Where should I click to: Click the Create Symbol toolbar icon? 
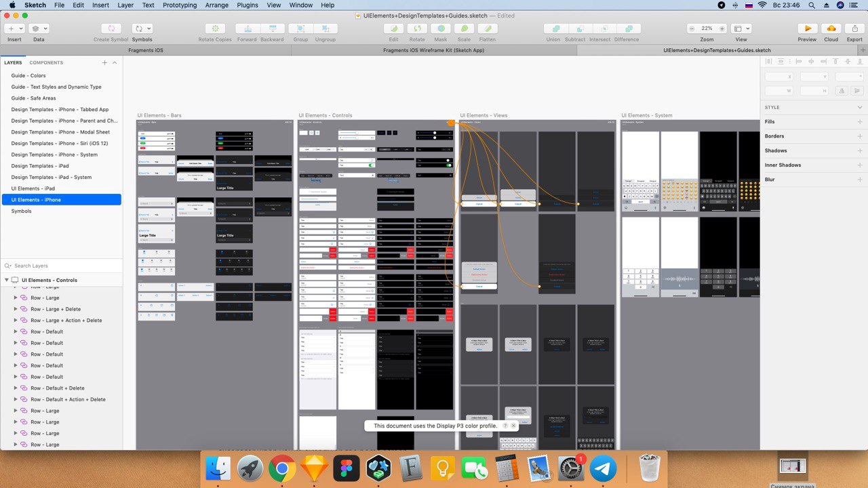click(111, 28)
